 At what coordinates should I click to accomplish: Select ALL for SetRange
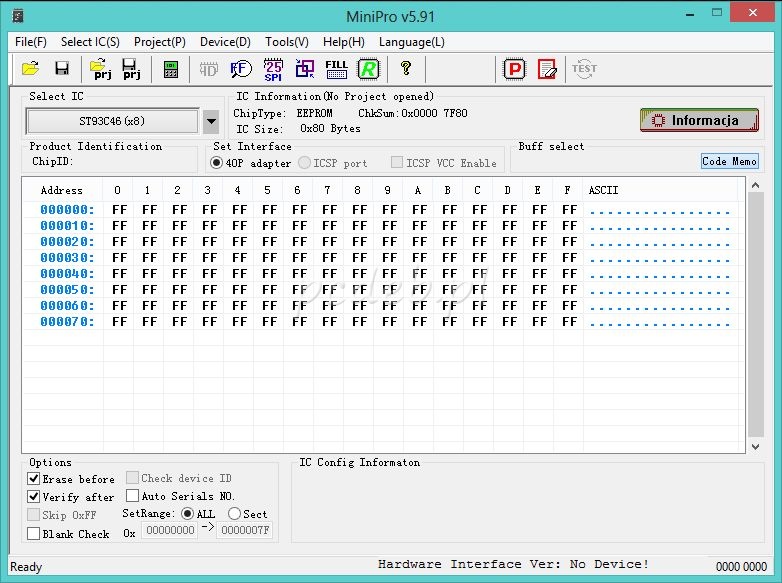pyautogui.click(x=188, y=513)
